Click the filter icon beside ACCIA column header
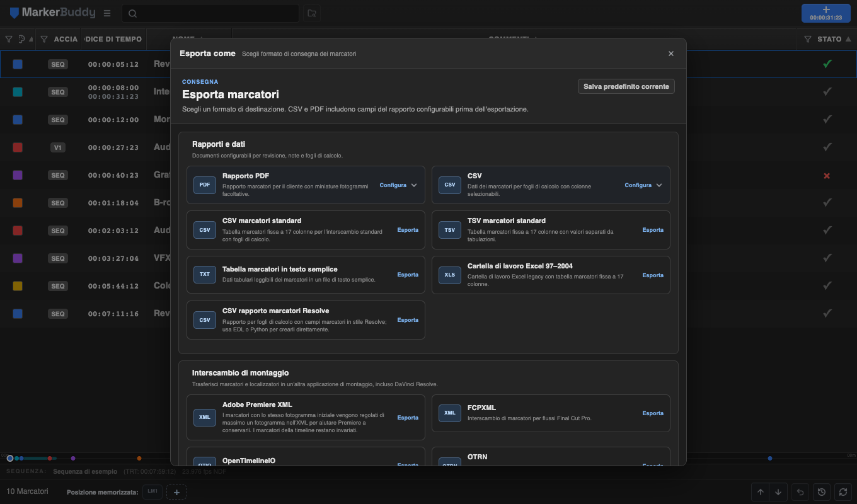This screenshot has height=504, width=857. [44, 39]
